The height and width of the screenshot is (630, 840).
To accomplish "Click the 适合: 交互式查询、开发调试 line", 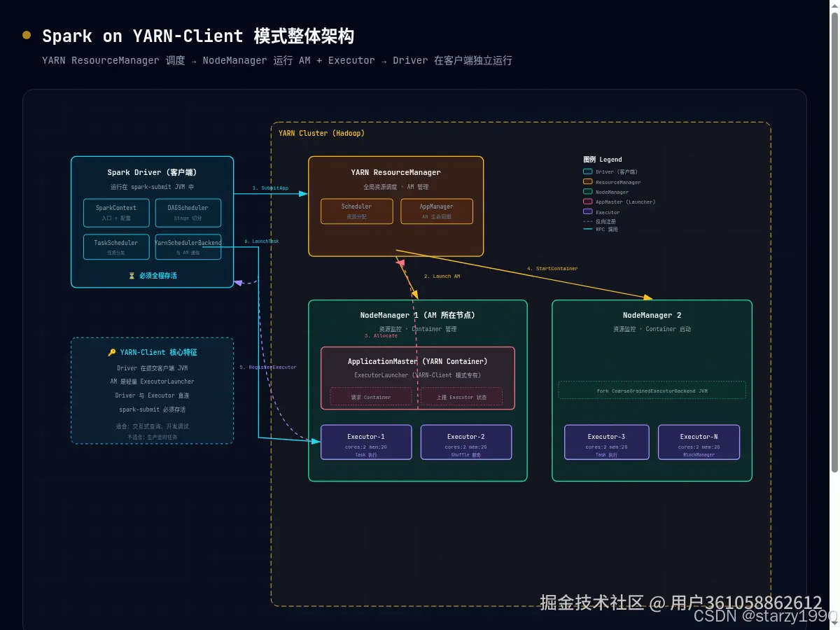I will [x=152, y=426].
